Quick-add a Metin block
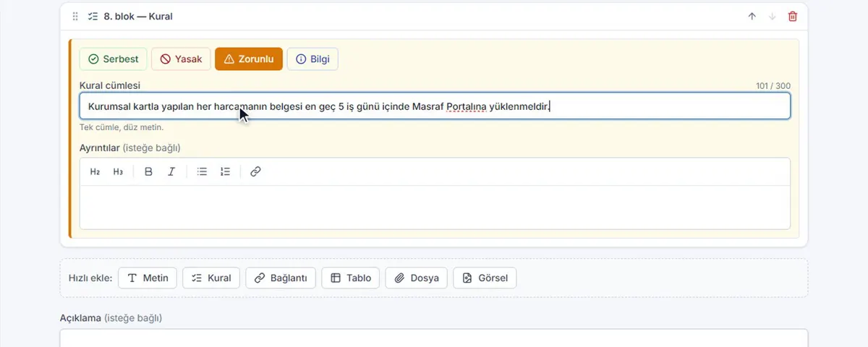The image size is (868, 347). [x=148, y=278]
